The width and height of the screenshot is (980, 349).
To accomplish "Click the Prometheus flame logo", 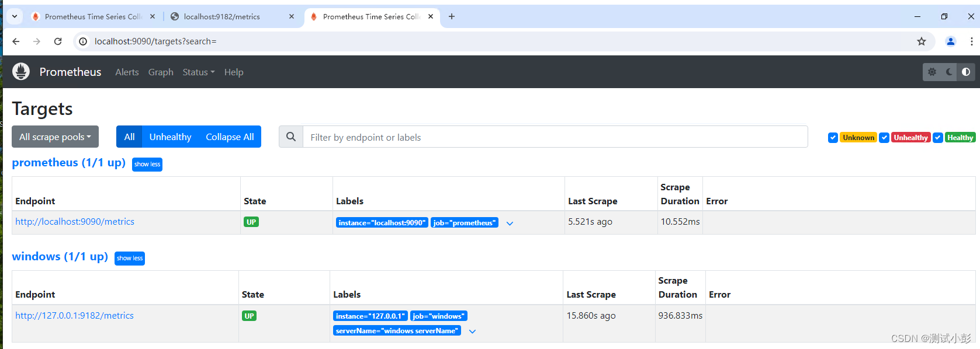I will (21, 71).
